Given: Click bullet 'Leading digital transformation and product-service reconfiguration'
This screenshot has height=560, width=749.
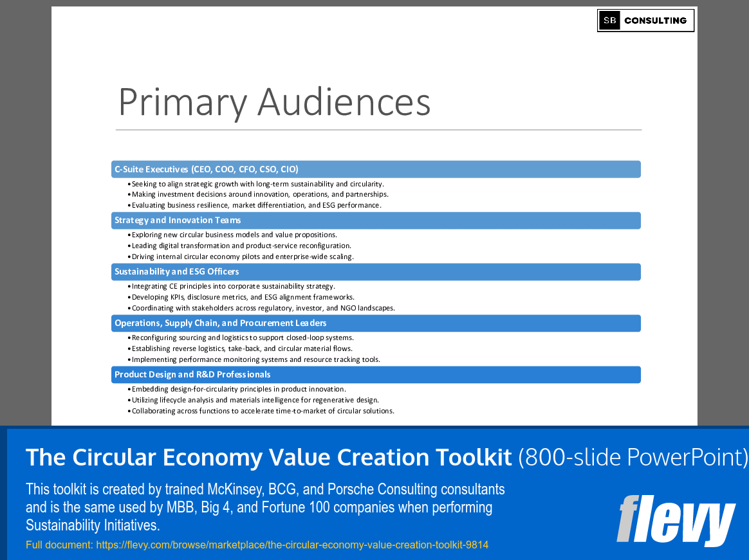Looking at the screenshot, I should pyautogui.click(x=240, y=246).
